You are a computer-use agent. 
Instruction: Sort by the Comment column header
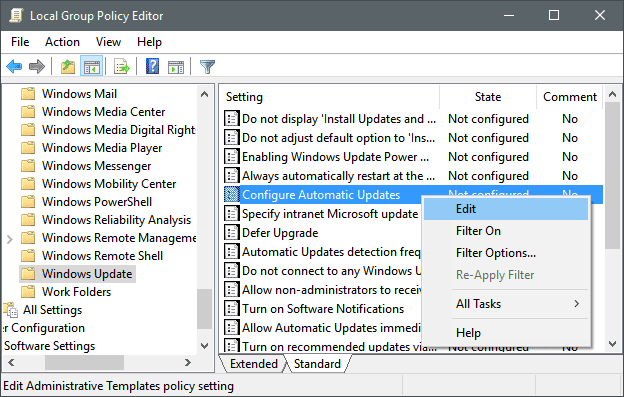click(570, 97)
